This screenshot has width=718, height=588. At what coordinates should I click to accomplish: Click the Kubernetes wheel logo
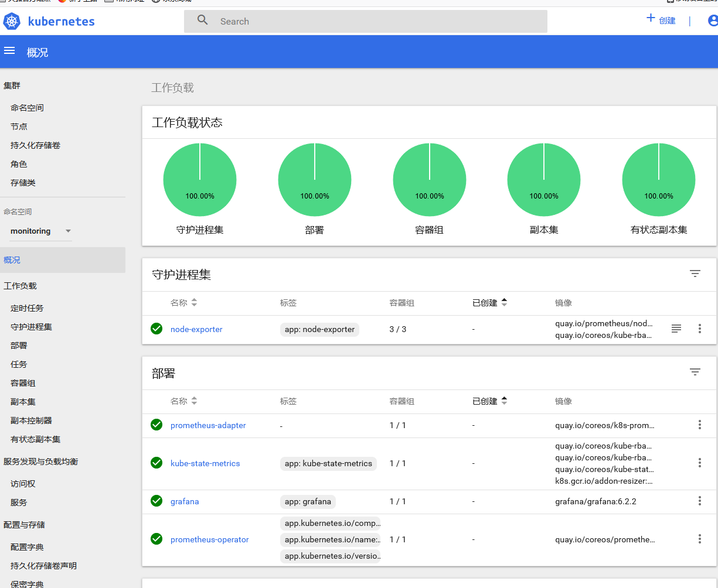click(x=12, y=22)
